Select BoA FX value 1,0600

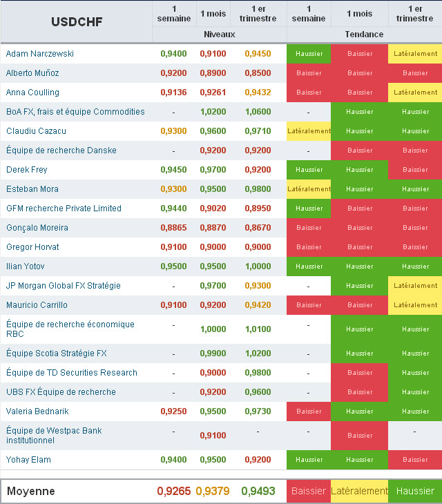[258, 112]
